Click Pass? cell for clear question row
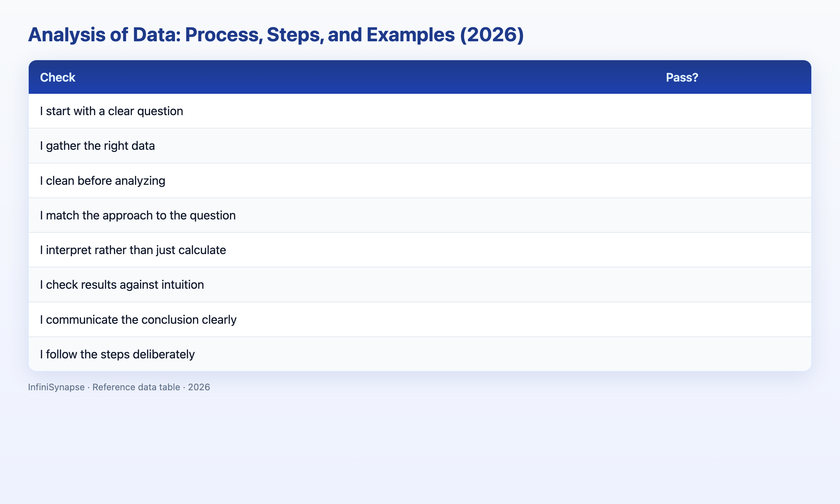840x504 pixels. pos(733,111)
